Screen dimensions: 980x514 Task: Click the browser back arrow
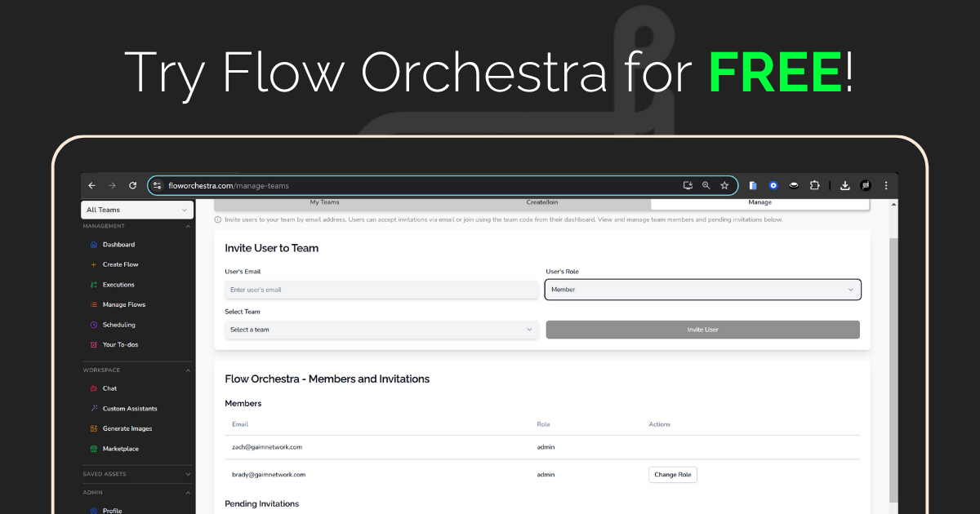pos(91,186)
